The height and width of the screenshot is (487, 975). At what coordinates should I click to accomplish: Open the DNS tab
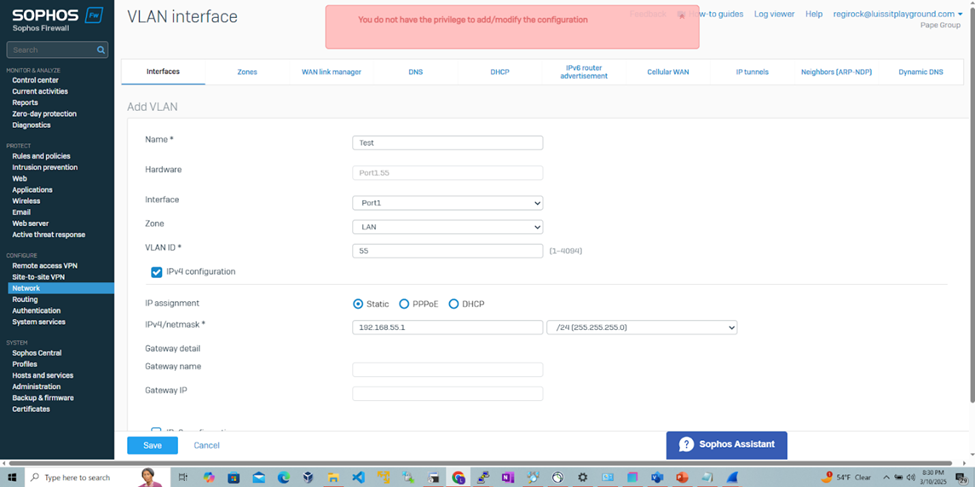(415, 72)
